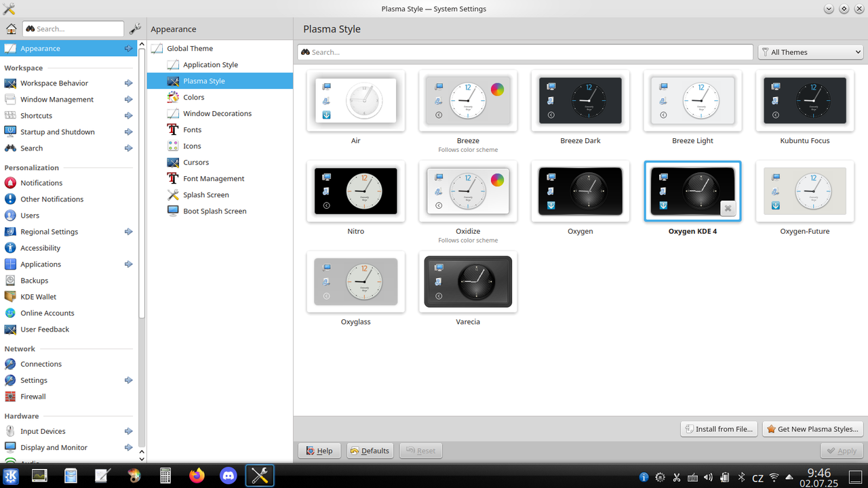Go to Shortcuts settings
868x488 pixels.
(x=68, y=116)
